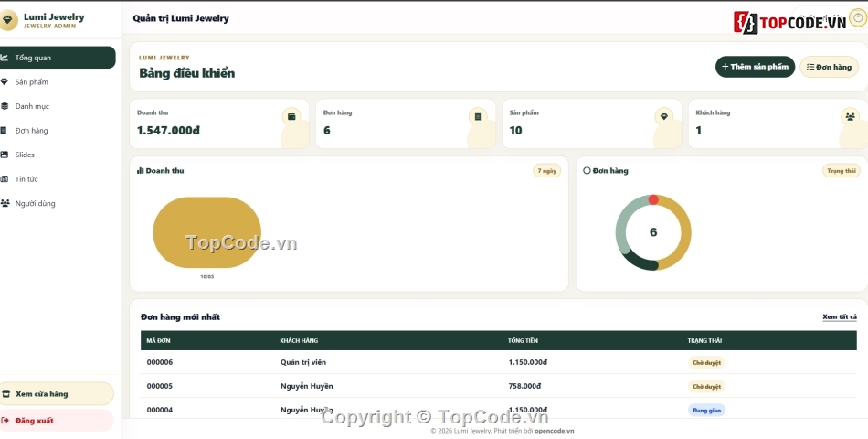Click the Người dùng people icon
868x439 pixels.
tap(5, 203)
